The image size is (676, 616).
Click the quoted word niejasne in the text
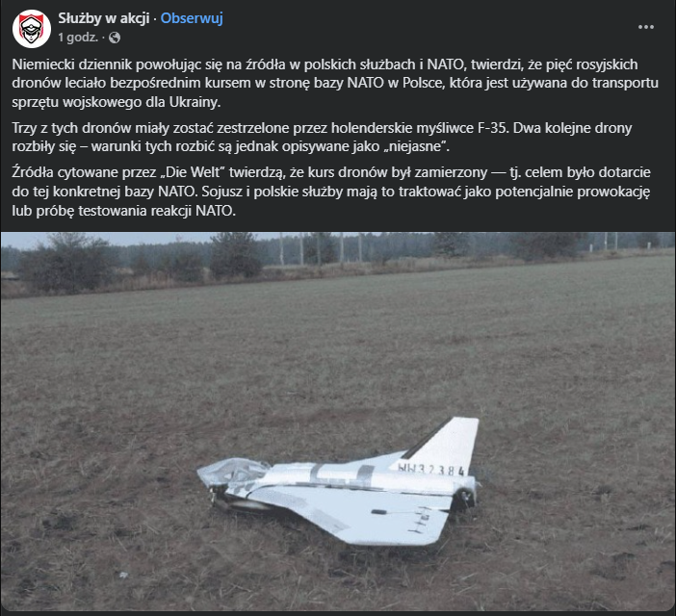click(415, 146)
